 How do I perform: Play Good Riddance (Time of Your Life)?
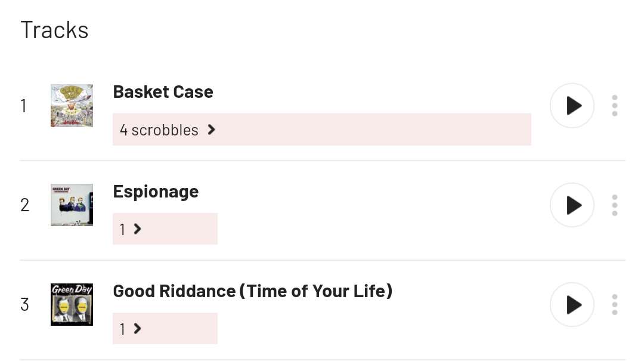pyautogui.click(x=572, y=305)
